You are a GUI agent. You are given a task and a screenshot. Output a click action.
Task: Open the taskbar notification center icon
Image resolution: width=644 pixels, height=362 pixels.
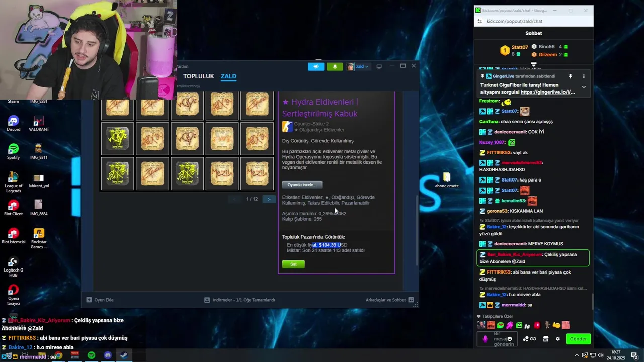(634, 355)
